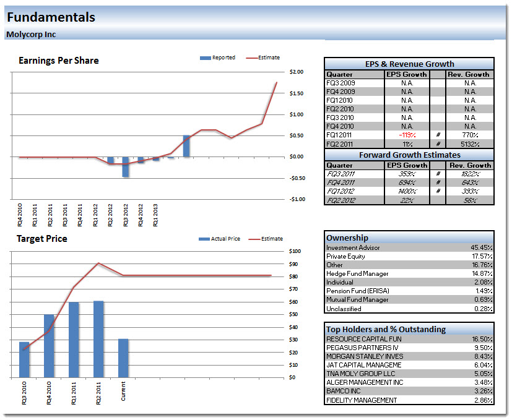Select the "Hedge Fund Manager" ownership label
The height and width of the screenshot is (420, 512).
click(357, 274)
